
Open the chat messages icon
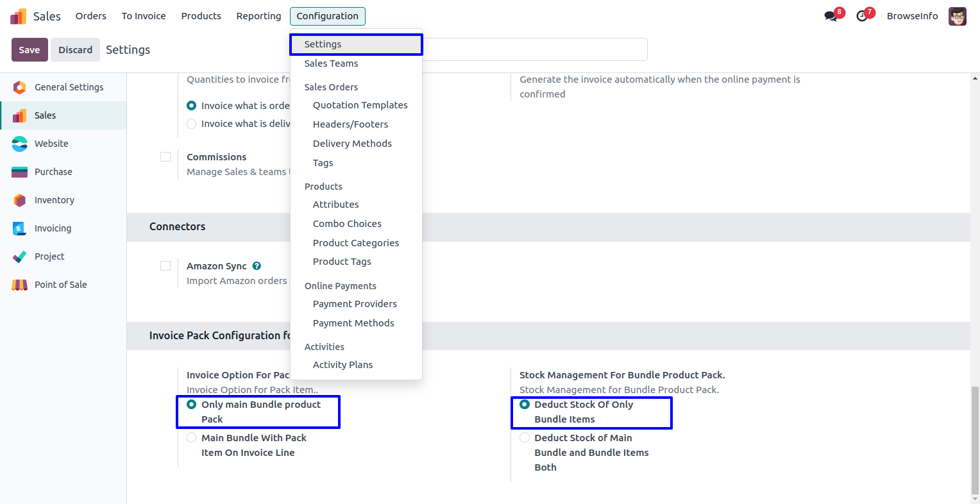(x=831, y=16)
